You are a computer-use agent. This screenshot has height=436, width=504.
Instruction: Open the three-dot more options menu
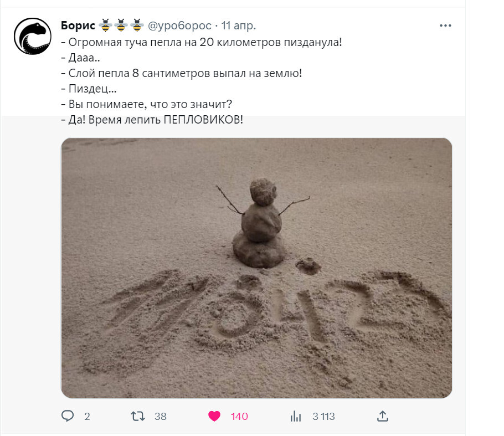coord(445,25)
